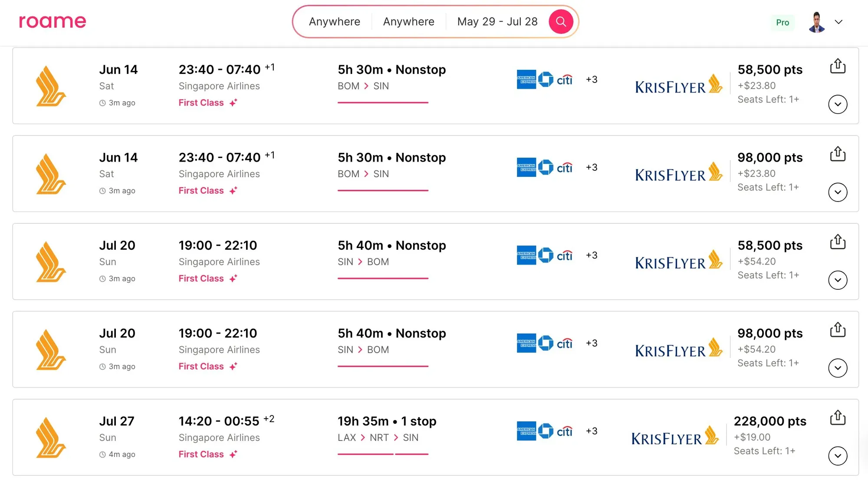Expand details of Jul 20 98,000 pts flight
868x483 pixels.
838,368
